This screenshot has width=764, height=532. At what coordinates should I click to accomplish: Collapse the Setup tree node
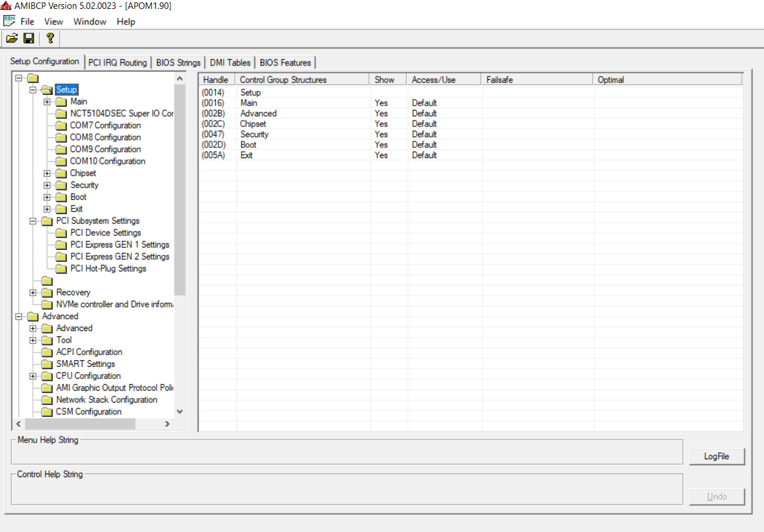pos(33,90)
